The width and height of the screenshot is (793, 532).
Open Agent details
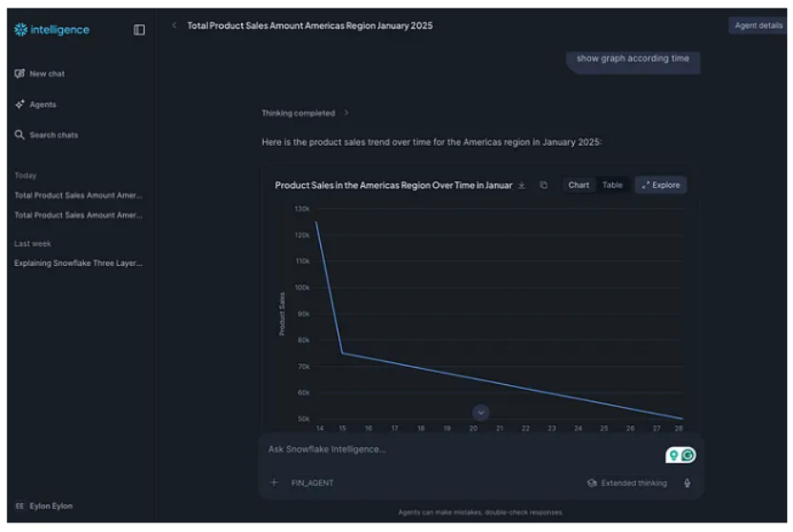759,26
